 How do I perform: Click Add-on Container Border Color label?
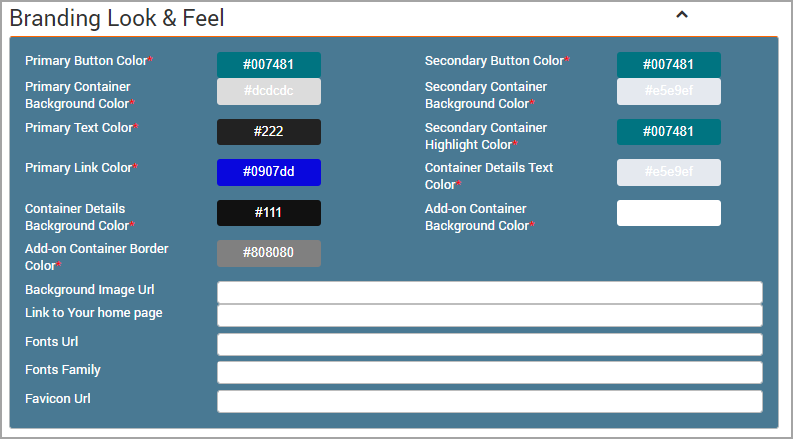click(x=97, y=257)
